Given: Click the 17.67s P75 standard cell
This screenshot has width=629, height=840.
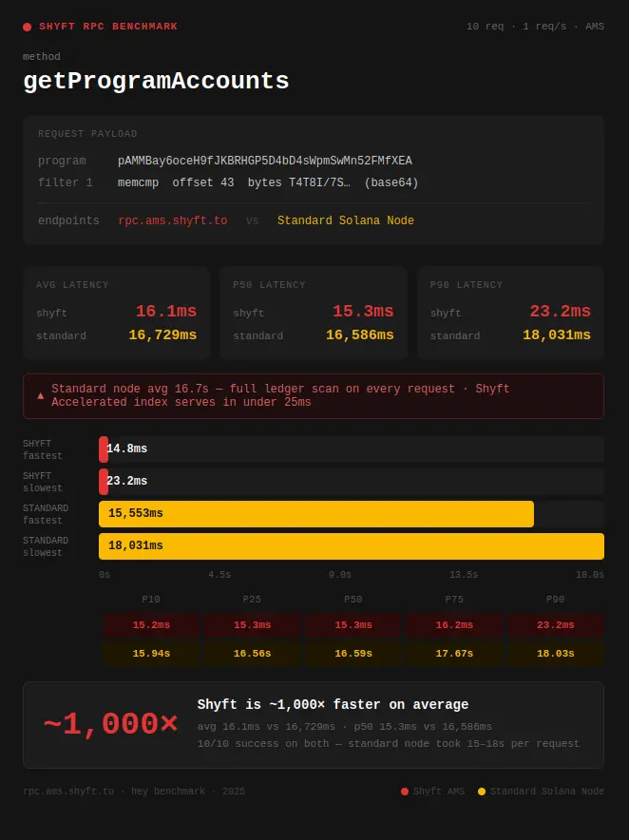Looking at the screenshot, I should [x=454, y=653].
